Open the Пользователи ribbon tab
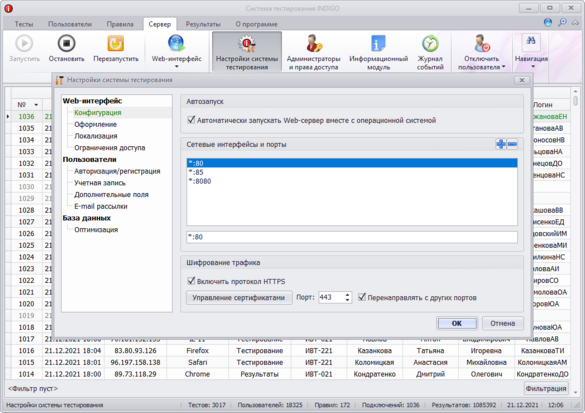Viewport: 585px width, 413px height. 70,24
